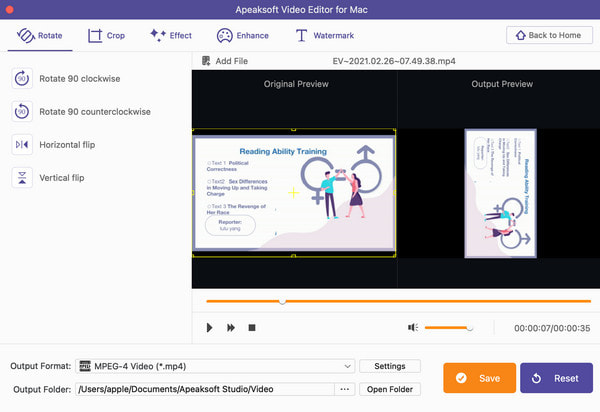Click the fast forward button

[231, 327]
